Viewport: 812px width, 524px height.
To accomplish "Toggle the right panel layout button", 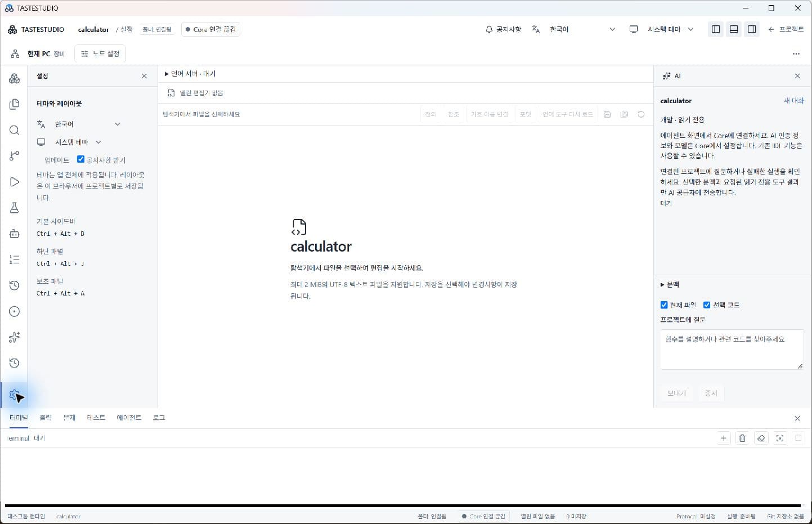I will [752, 29].
